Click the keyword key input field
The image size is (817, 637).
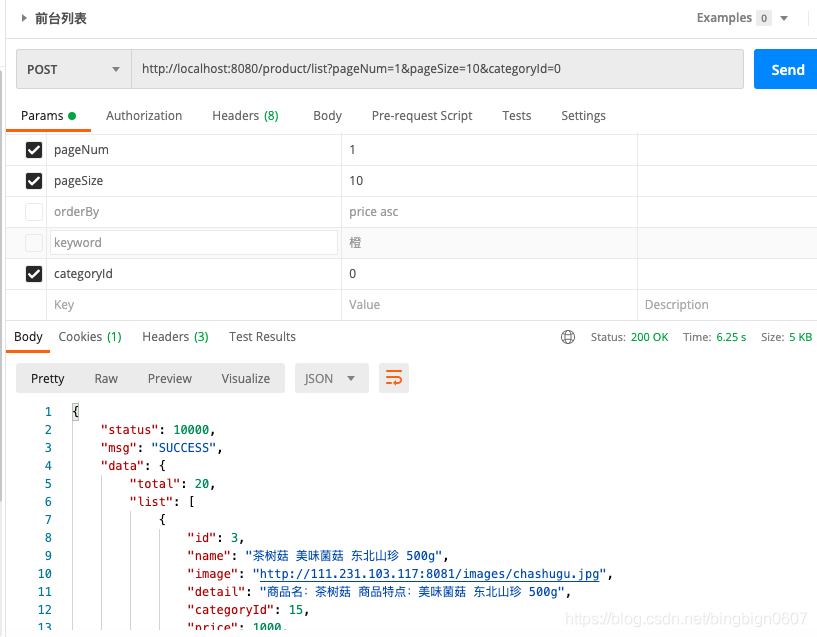tap(193, 243)
